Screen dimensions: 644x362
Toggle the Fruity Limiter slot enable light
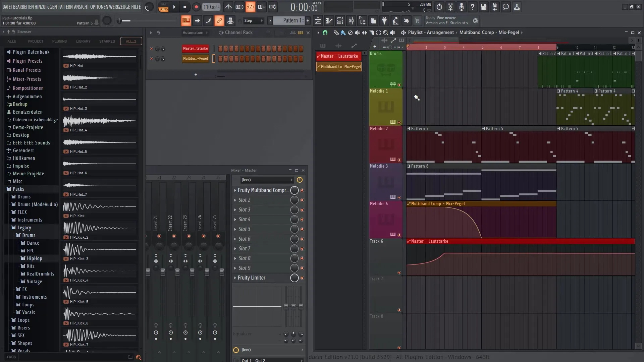[x=302, y=278]
